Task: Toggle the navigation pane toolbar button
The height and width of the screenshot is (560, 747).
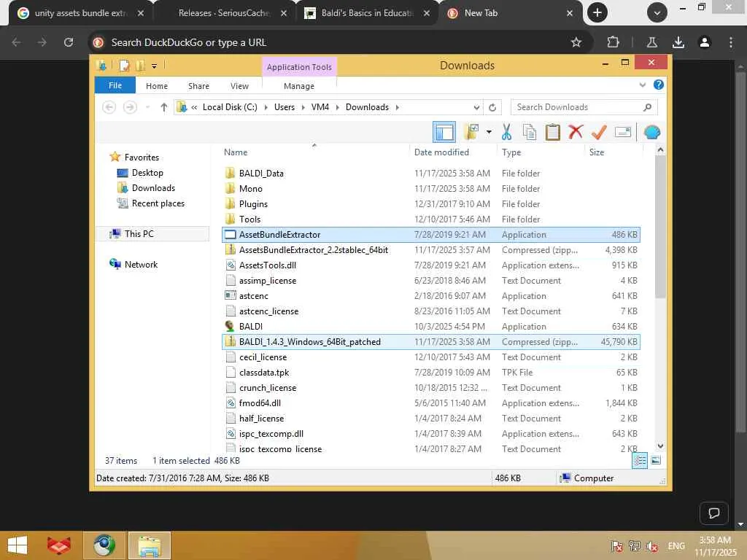Action: [444, 132]
